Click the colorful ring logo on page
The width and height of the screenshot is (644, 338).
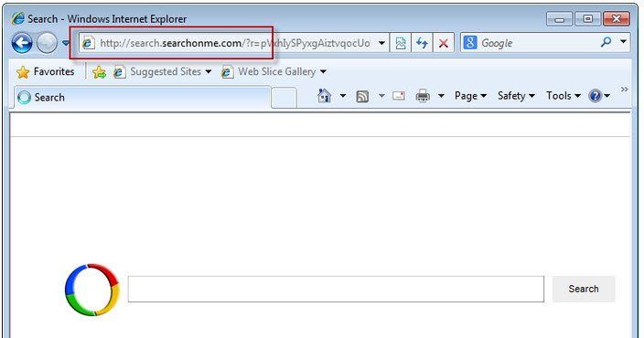pyautogui.click(x=92, y=290)
